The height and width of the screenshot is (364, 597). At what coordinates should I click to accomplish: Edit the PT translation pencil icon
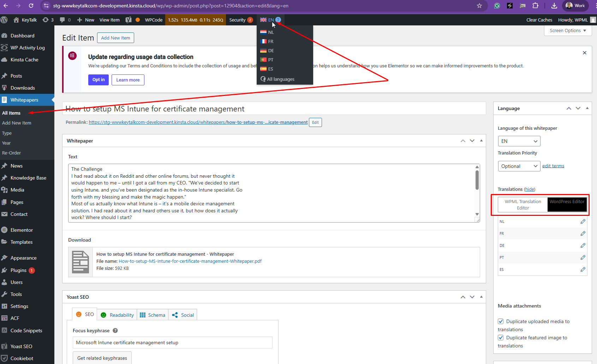pyautogui.click(x=583, y=257)
